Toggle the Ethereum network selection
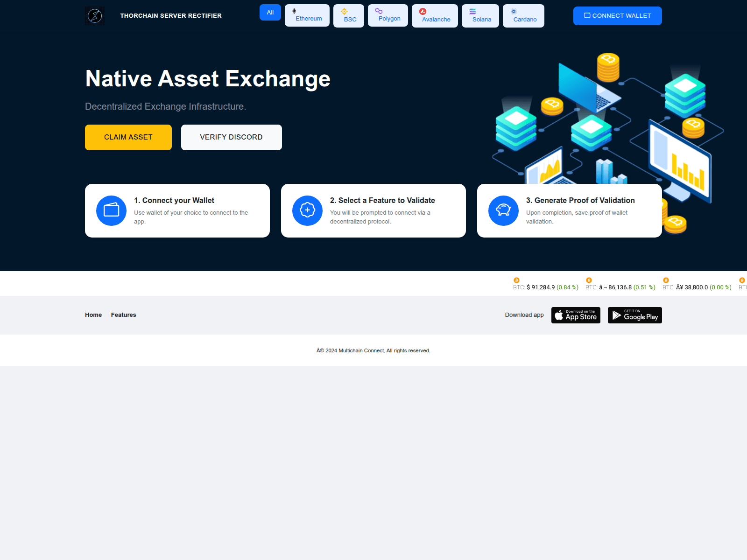Viewport: 747px width, 560px height. point(307,15)
